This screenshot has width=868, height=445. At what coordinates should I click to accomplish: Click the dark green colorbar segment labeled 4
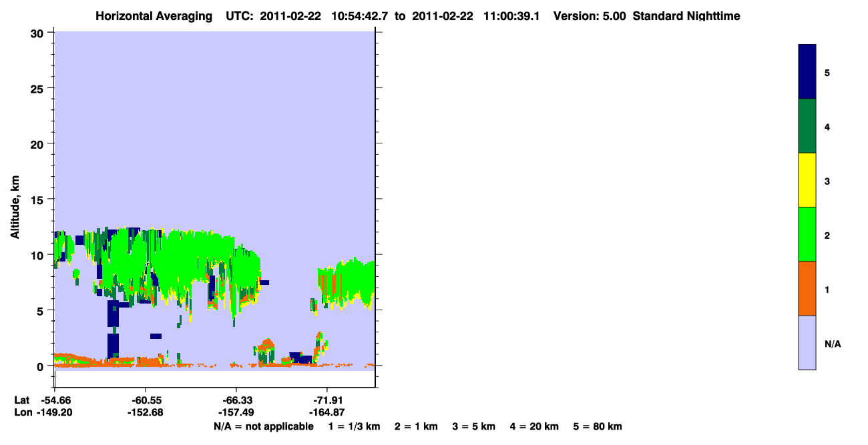tap(807, 126)
